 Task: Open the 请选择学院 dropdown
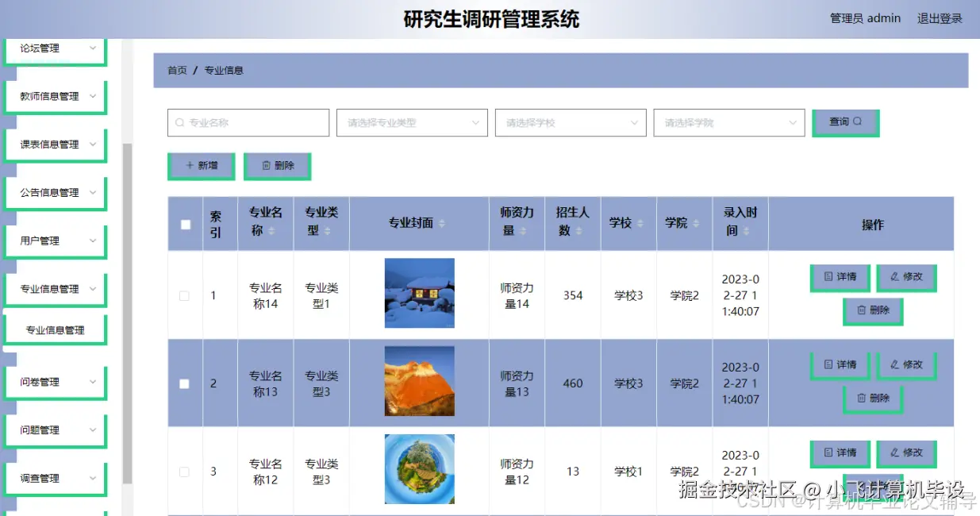[729, 123]
